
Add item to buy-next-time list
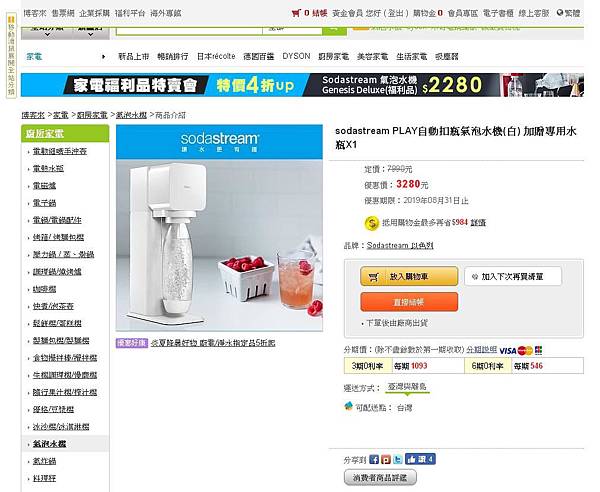click(x=513, y=276)
